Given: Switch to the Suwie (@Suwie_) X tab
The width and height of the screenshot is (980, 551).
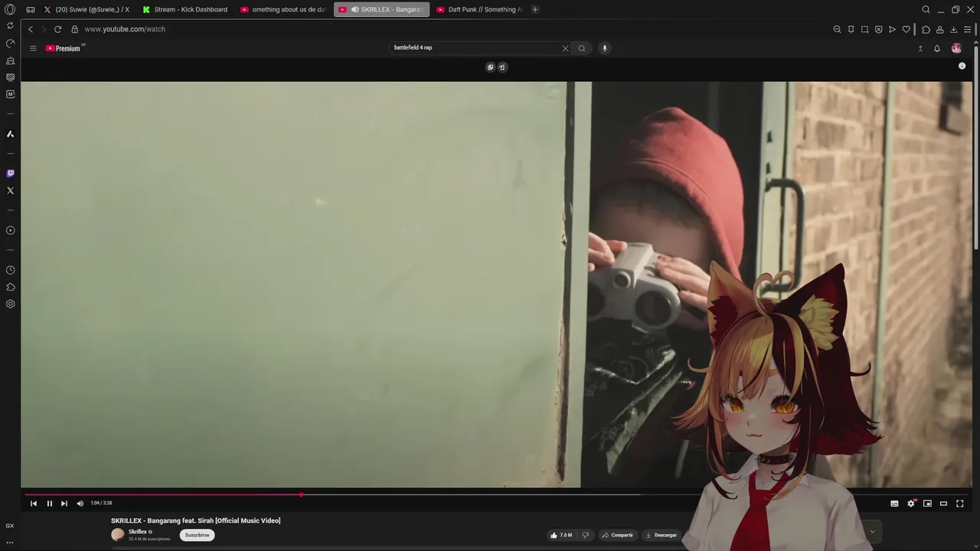Looking at the screenshot, I should 87,10.
